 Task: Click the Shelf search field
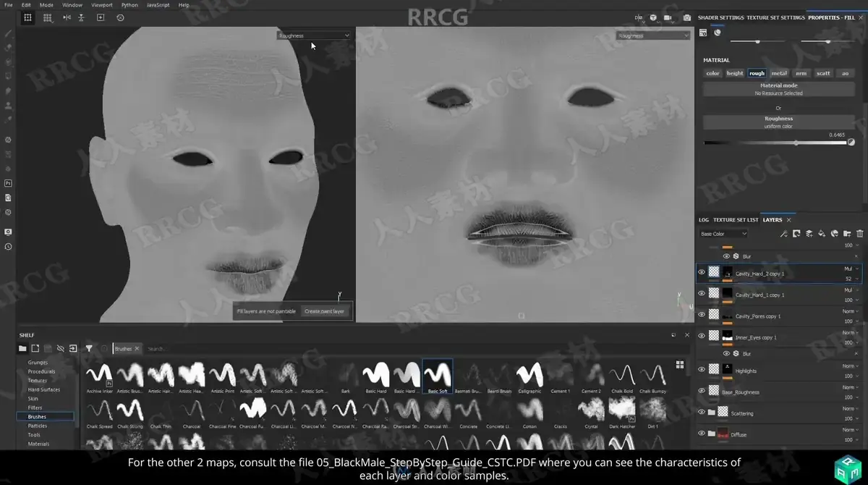pyautogui.click(x=405, y=349)
